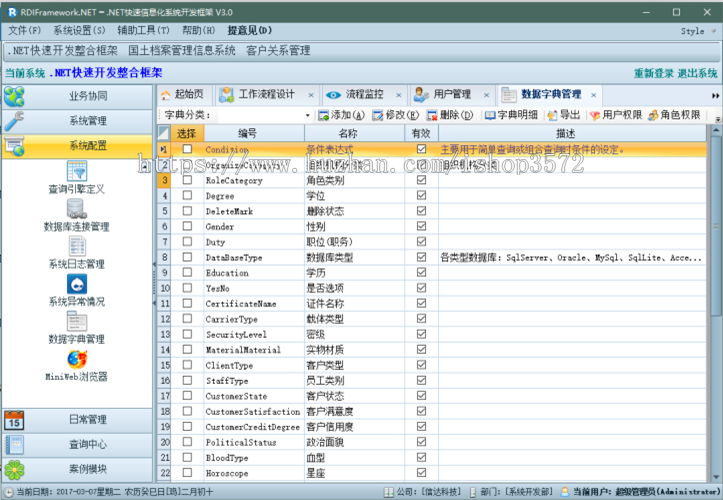
Task: Click the 用户权限 toolbar icon
Action: point(595,115)
